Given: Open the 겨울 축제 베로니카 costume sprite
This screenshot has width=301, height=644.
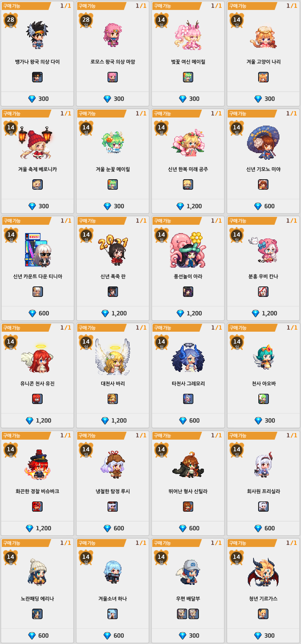Looking at the screenshot, I should pyautogui.click(x=36, y=143).
